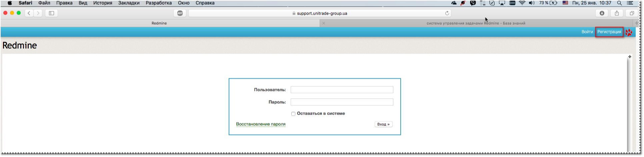Open the Safari share button
Image resolution: width=644 pixels, height=157 pixels.
pos(617,13)
